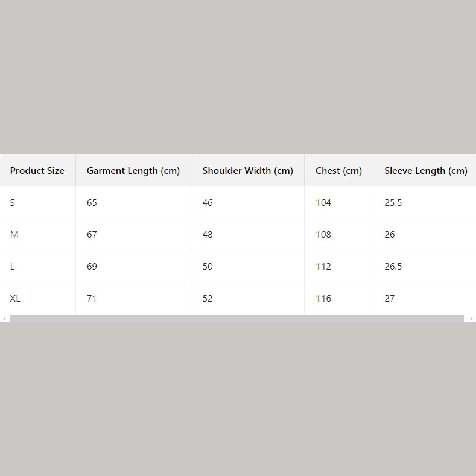The image size is (476, 476).
Task: Select the size XL row label
Action: (15, 299)
